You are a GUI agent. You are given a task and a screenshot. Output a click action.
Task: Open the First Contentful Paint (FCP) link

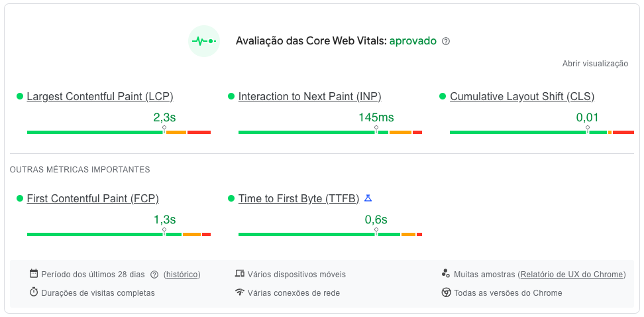click(93, 198)
